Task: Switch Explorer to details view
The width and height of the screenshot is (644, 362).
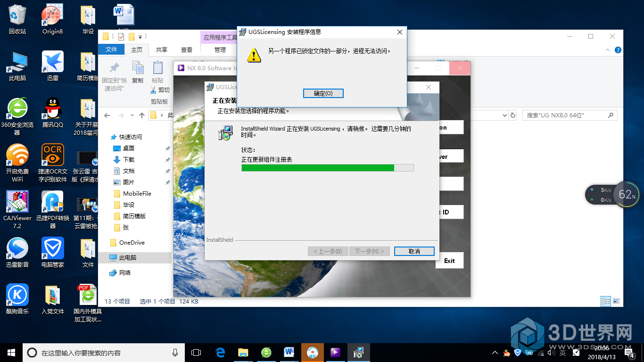Action: (x=606, y=302)
